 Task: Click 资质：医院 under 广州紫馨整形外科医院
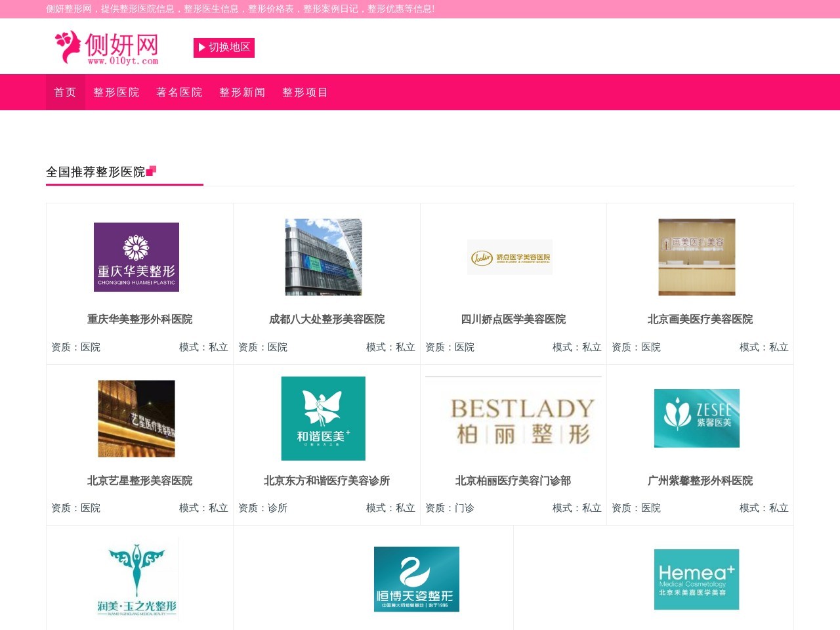click(x=636, y=508)
